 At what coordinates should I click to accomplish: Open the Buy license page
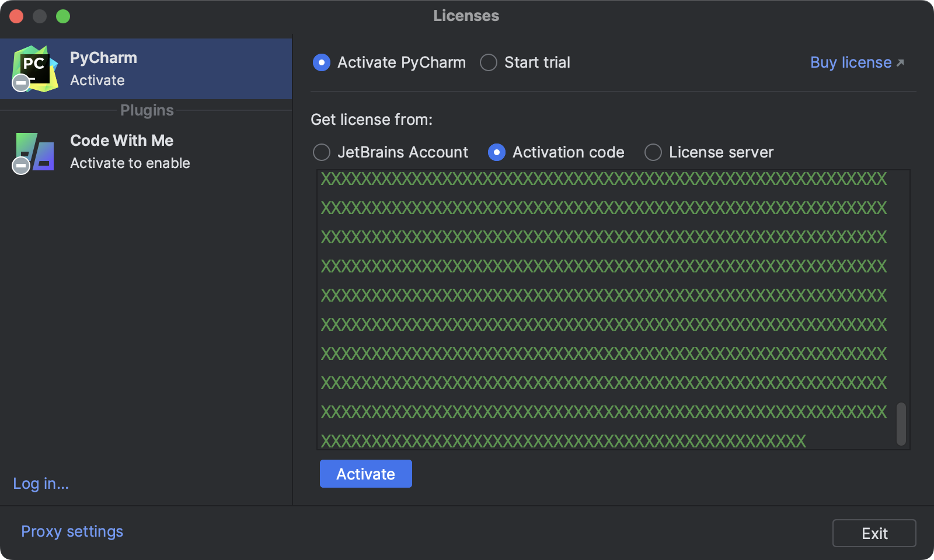tap(849, 62)
